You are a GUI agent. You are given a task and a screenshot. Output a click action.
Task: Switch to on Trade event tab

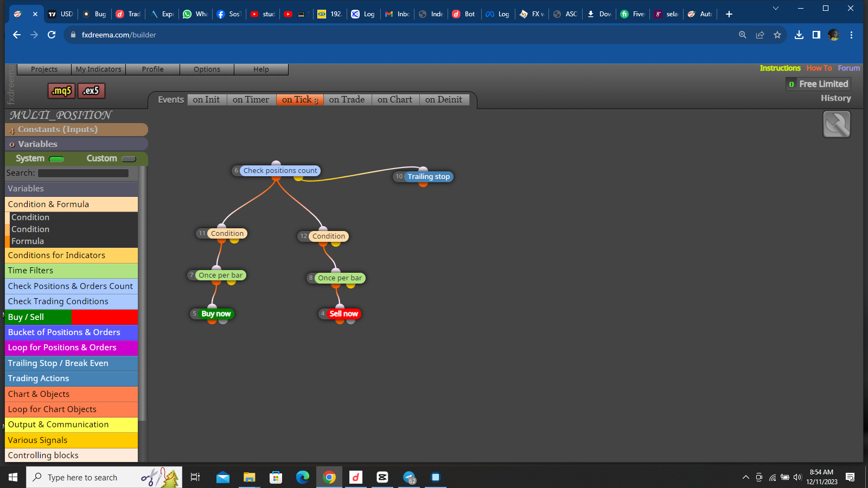tap(347, 100)
